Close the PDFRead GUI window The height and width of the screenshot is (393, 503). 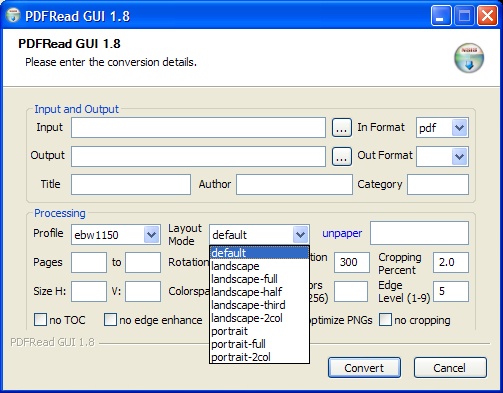(x=487, y=16)
